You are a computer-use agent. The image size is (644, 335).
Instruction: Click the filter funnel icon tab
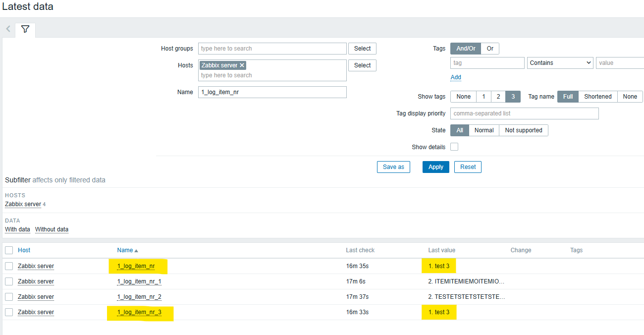pos(25,29)
